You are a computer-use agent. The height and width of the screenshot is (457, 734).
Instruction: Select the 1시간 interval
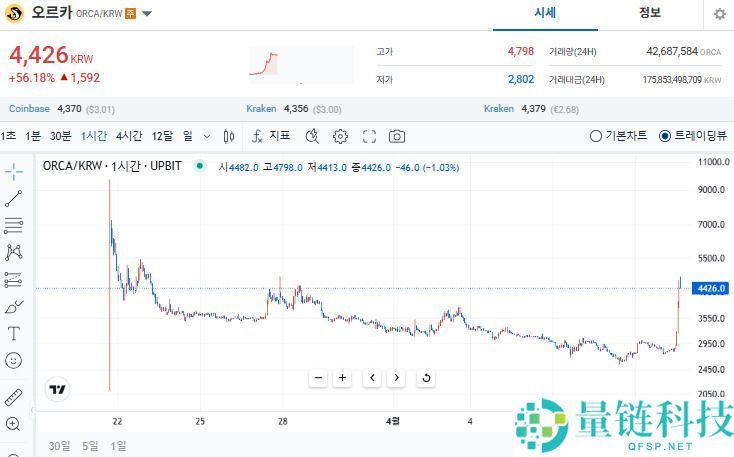point(94,136)
